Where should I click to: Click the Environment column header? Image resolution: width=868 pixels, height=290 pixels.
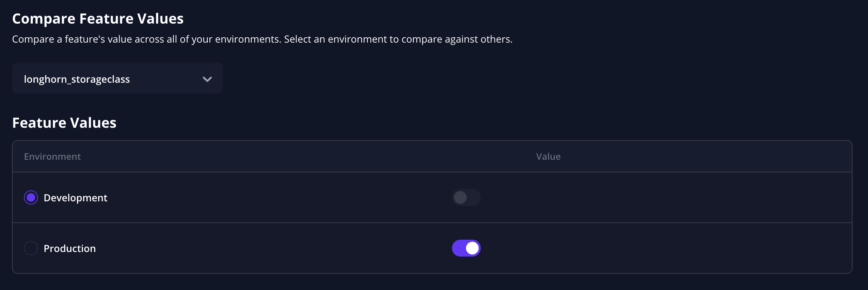[x=52, y=157]
